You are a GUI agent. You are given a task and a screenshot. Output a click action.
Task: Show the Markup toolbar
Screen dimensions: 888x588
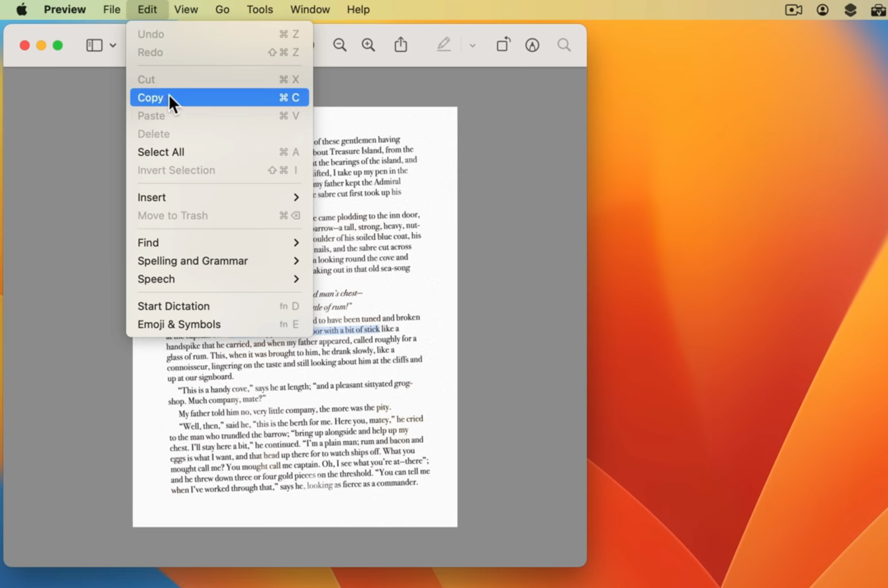point(532,45)
